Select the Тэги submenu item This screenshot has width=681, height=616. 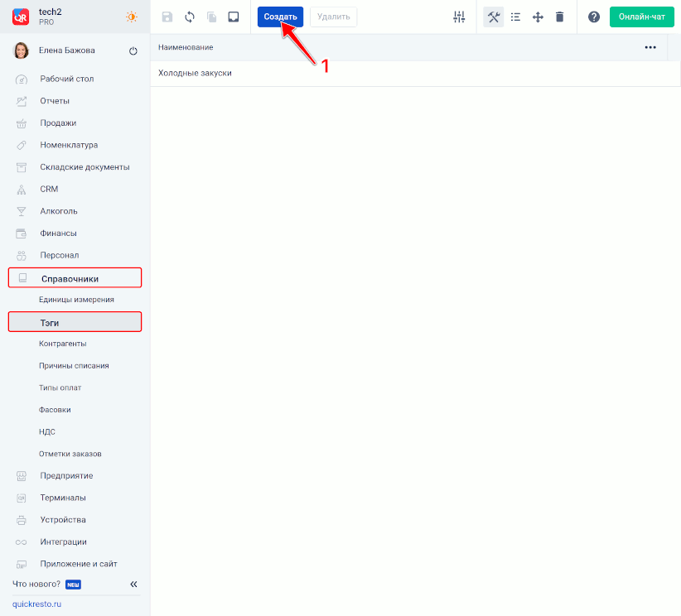pyautogui.click(x=75, y=322)
